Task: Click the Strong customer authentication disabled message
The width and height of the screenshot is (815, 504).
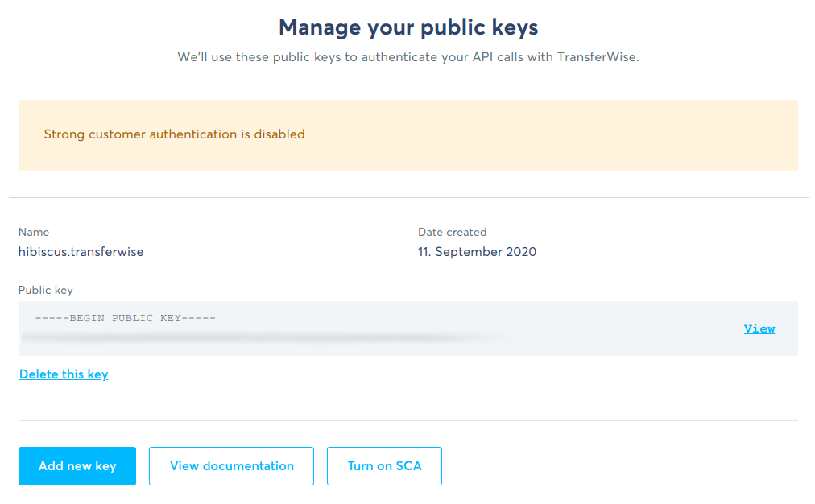Action: click(174, 134)
